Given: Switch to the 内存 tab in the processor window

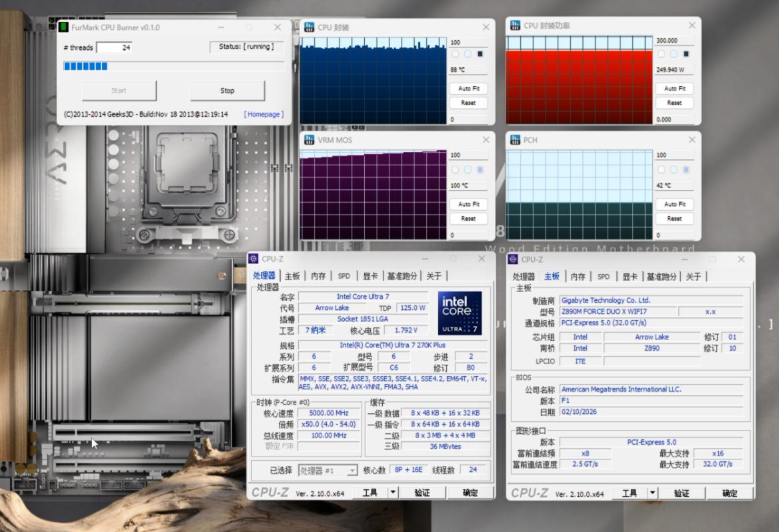Looking at the screenshot, I should coord(318,276).
